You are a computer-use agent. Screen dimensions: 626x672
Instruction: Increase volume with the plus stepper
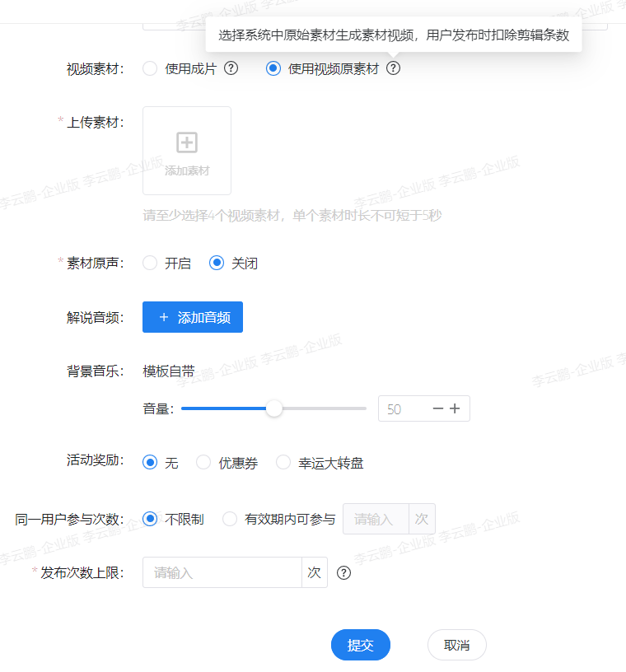(x=455, y=408)
